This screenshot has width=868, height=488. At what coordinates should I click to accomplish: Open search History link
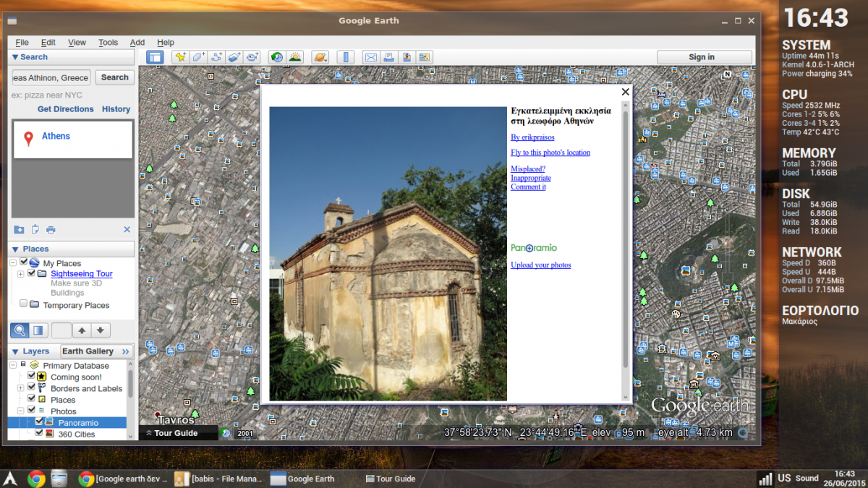tap(116, 109)
